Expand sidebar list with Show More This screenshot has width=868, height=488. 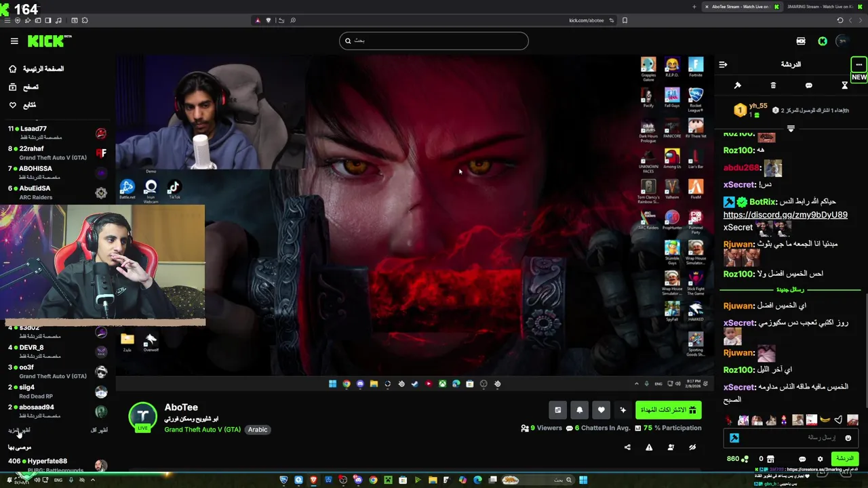[19, 430]
